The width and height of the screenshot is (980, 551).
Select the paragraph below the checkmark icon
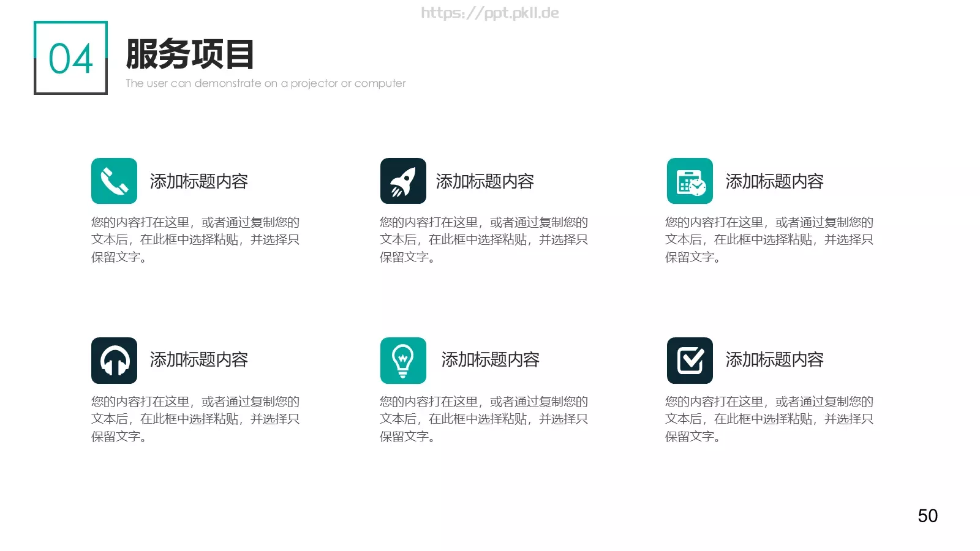[769, 419]
